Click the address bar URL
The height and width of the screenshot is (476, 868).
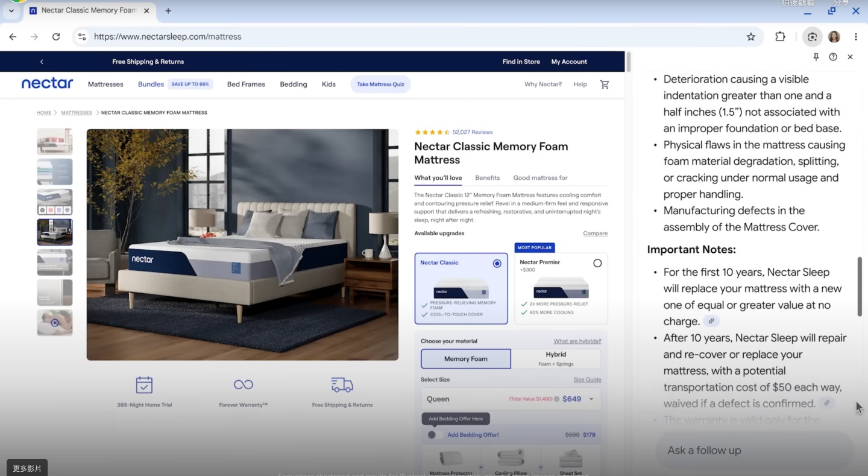(x=168, y=37)
